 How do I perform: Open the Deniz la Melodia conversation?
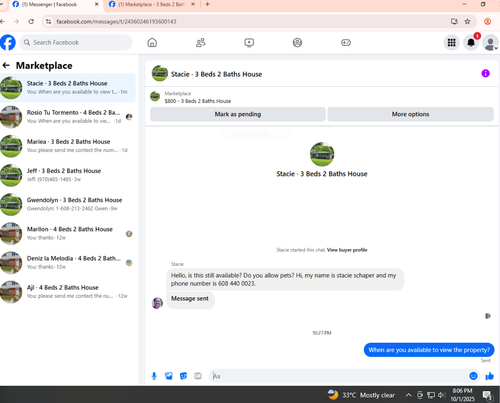68,262
